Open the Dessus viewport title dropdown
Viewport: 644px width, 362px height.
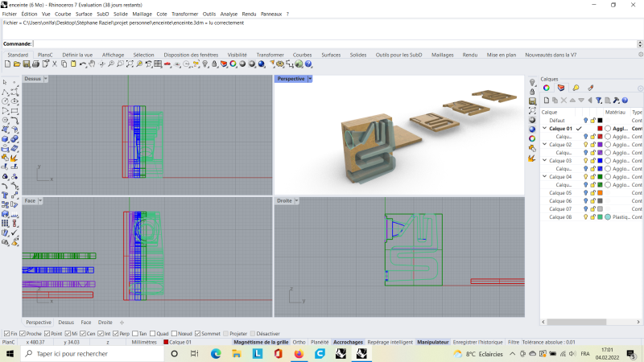coord(46,79)
